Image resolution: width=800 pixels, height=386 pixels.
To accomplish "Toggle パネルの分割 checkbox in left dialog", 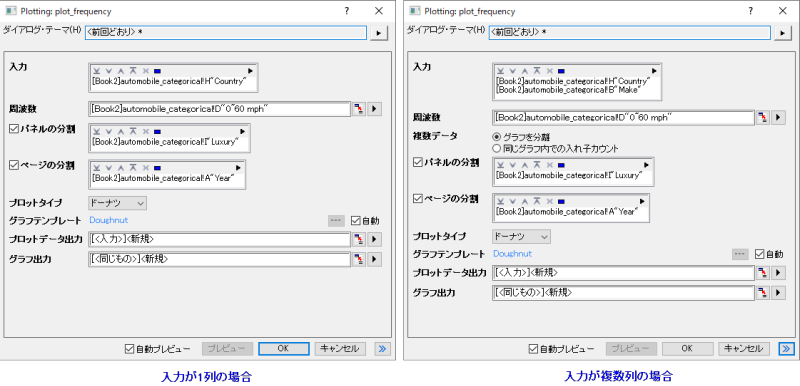I will point(14,128).
